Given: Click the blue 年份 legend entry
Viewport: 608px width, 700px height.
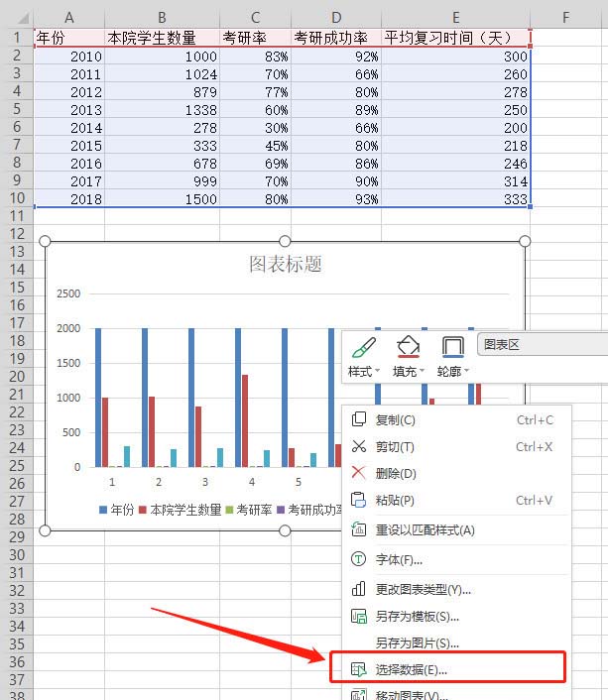Looking at the screenshot, I should tap(116, 510).
